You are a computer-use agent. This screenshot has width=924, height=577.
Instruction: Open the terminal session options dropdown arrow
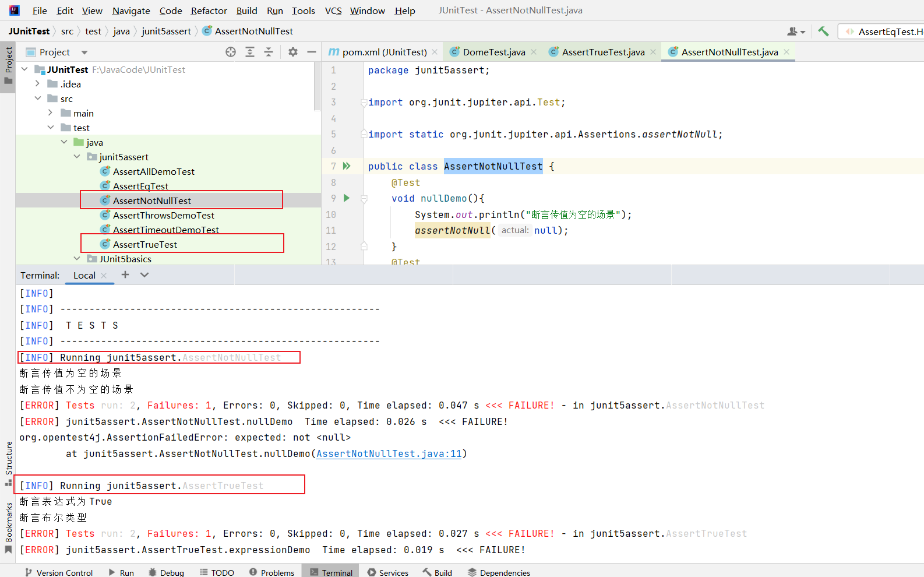144,275
